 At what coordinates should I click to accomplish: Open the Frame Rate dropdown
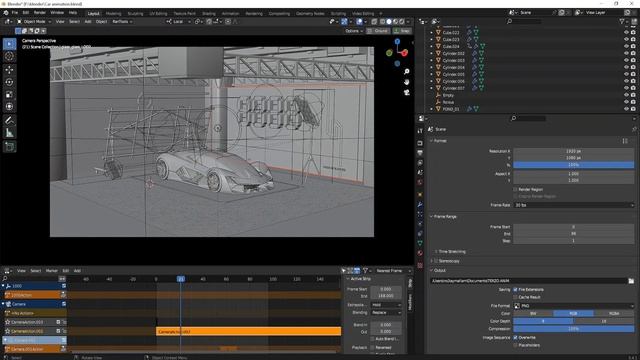pos(573,205)
